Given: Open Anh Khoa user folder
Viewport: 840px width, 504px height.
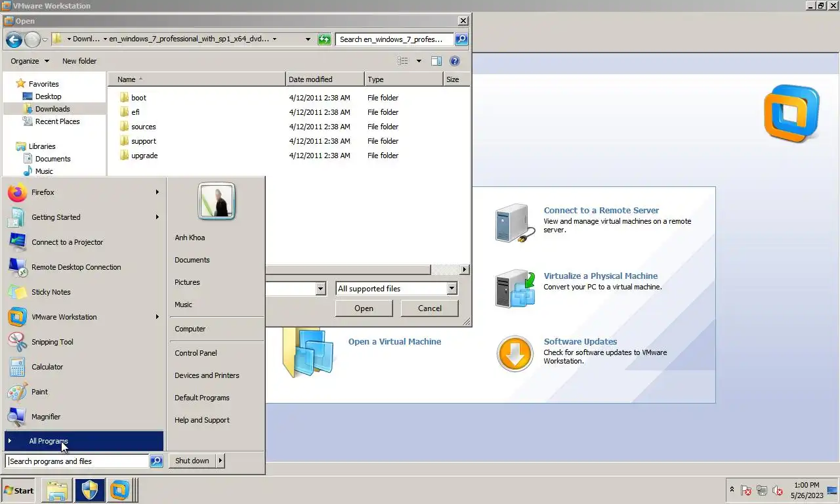Looking at the screenshot, I should coord(190,238).
